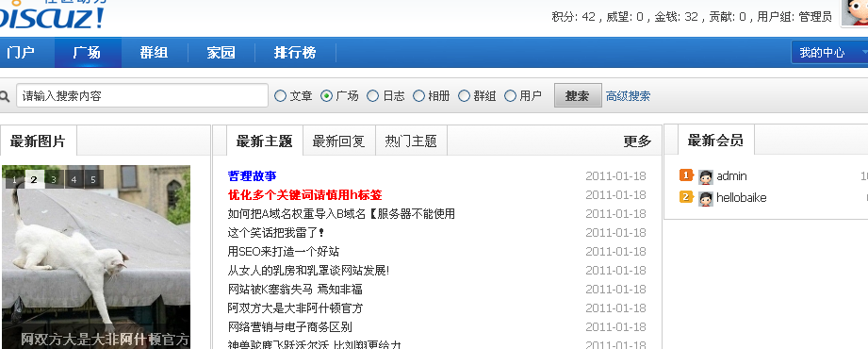The image size is (868, 349).
Task: Select the 日志 search radio button
Action: click(x=373, y=96)
